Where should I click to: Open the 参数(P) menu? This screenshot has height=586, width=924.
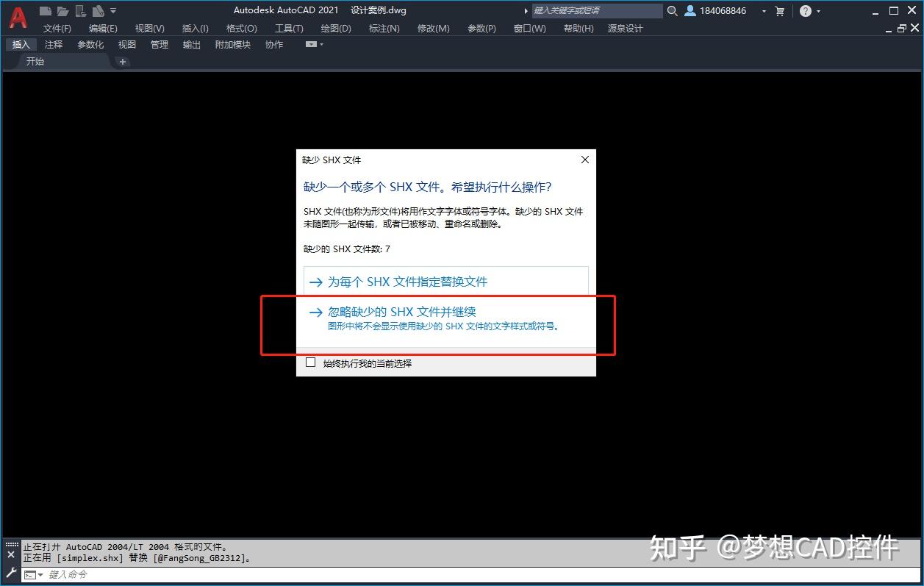tap(481, 29)
